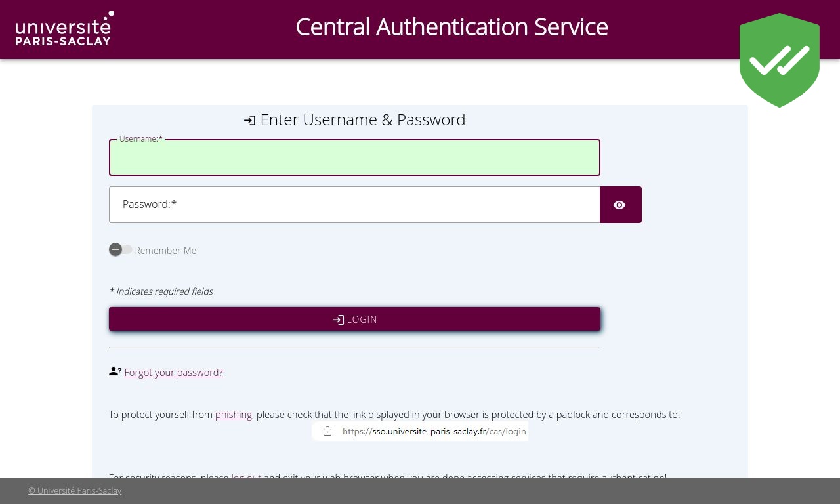
Task: Click the arrow icon inside the LOGIN button
Action: 338,320
